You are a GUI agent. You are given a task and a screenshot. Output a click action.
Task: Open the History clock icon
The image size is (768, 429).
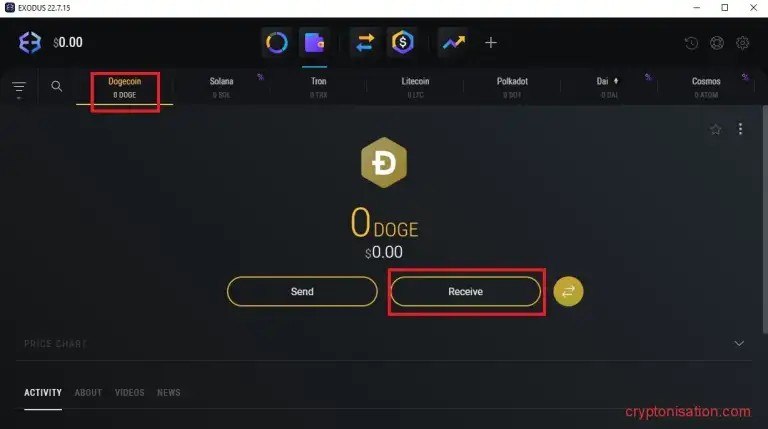point(691,43)
